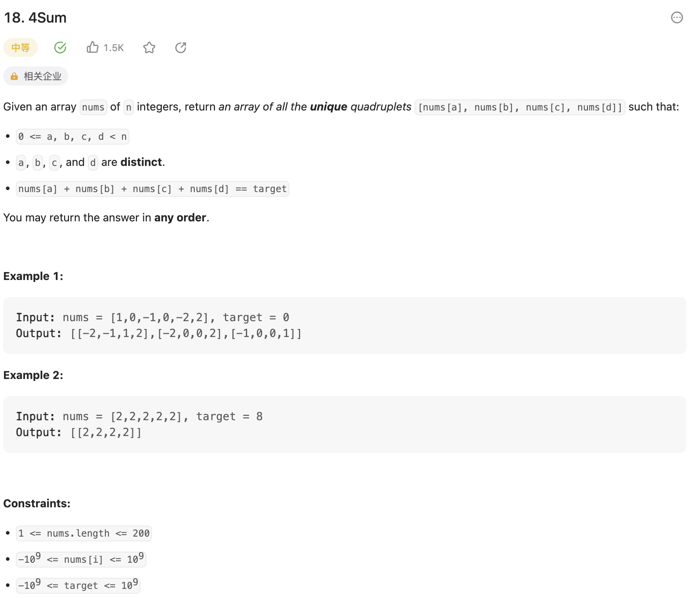Click the "Example 2:" heading
This screenshot has width=700, height=598.
[33, 375]
